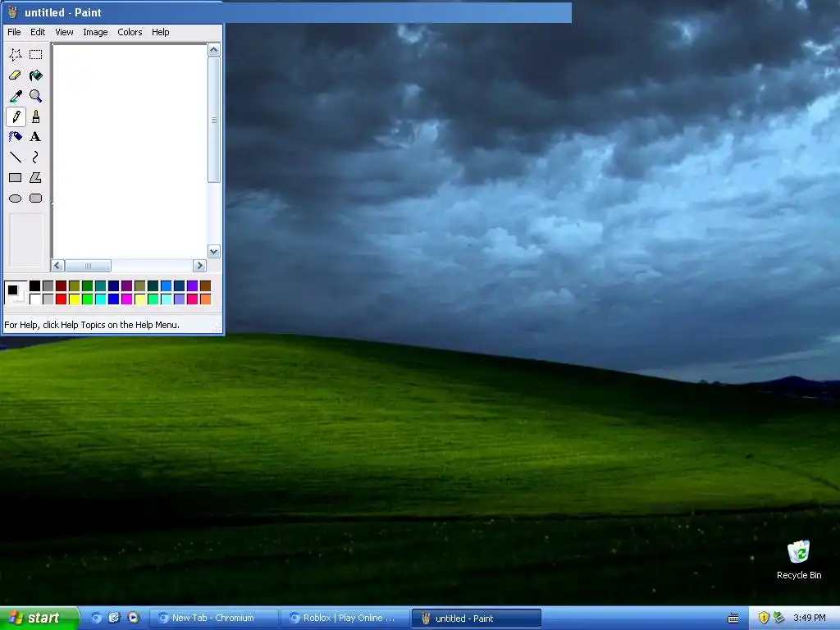This screenshot has width=840, height=630.
Task: Pick the magenta swatch
Action: (126, 299)
